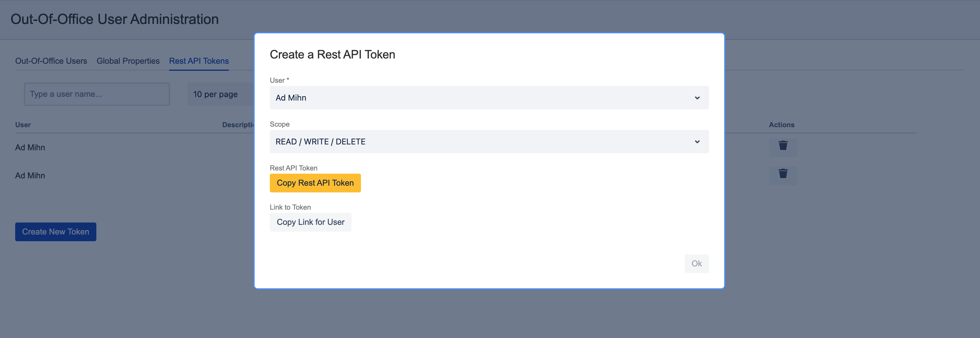This screenshot has height=338, width=980.
Task: Click the Actions column header
Action: click(781, 125)
